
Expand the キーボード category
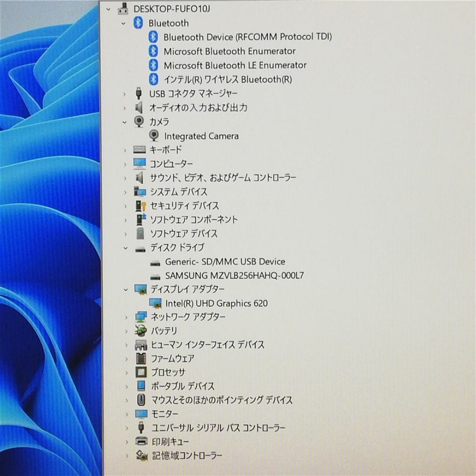124,150
